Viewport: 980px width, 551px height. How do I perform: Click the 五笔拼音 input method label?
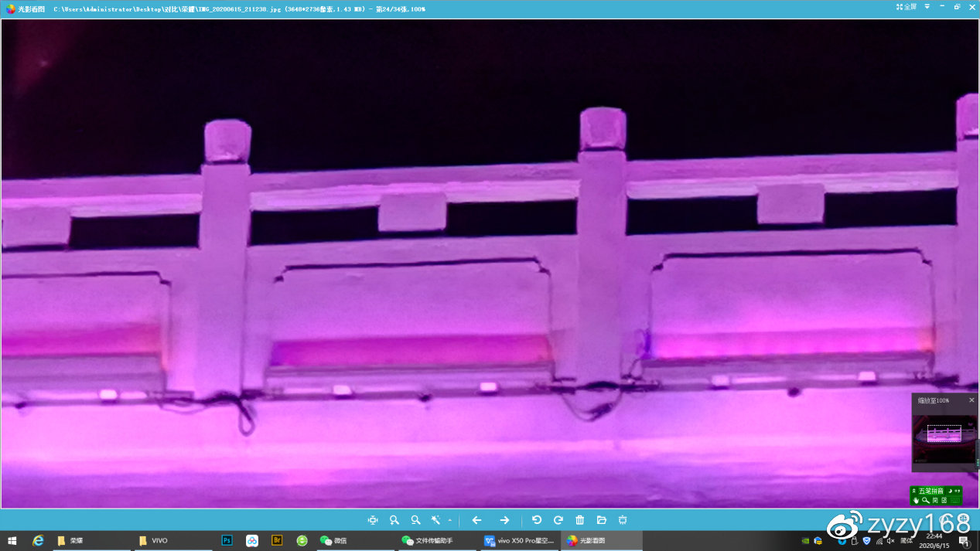[931, 491]
